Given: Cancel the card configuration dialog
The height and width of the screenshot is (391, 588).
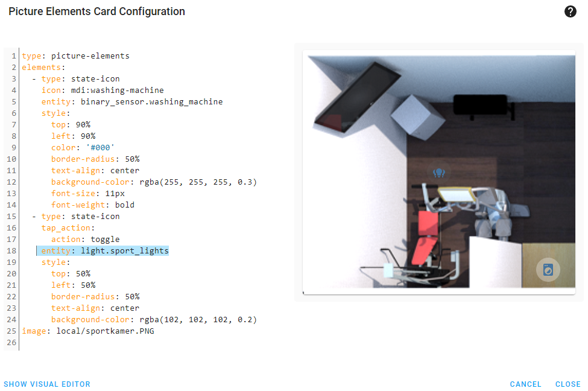Looking at the screenshot, I should (x=525, y=384).
